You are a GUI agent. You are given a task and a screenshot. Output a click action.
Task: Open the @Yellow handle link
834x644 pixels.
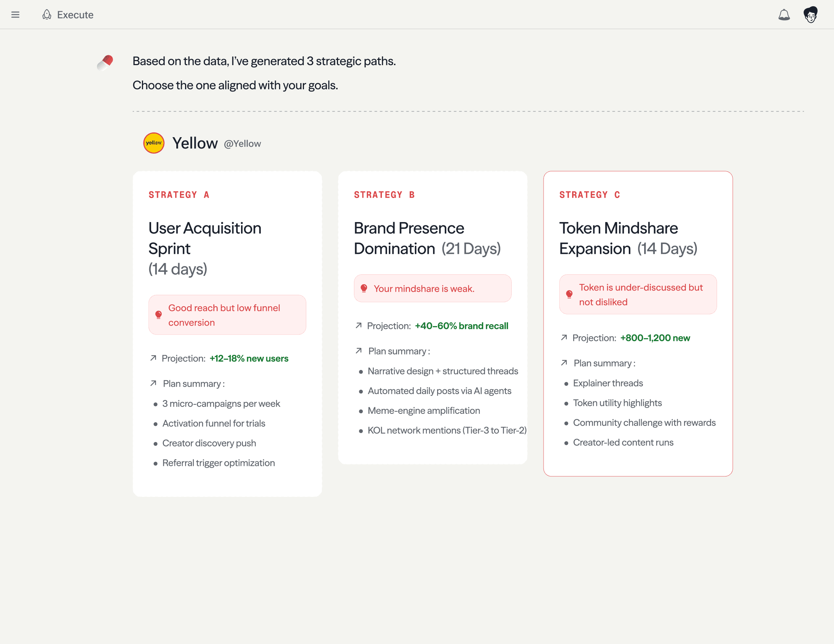pyautogui.click(x=242, y=144)
